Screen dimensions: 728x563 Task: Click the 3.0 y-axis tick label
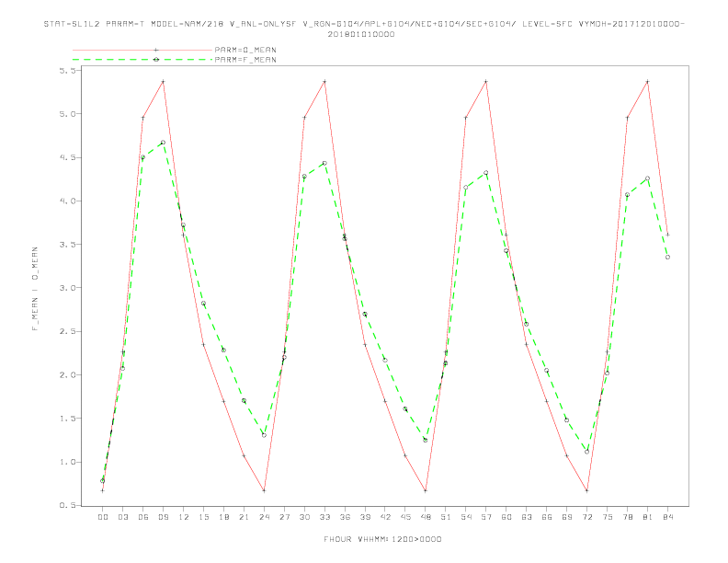67,288
